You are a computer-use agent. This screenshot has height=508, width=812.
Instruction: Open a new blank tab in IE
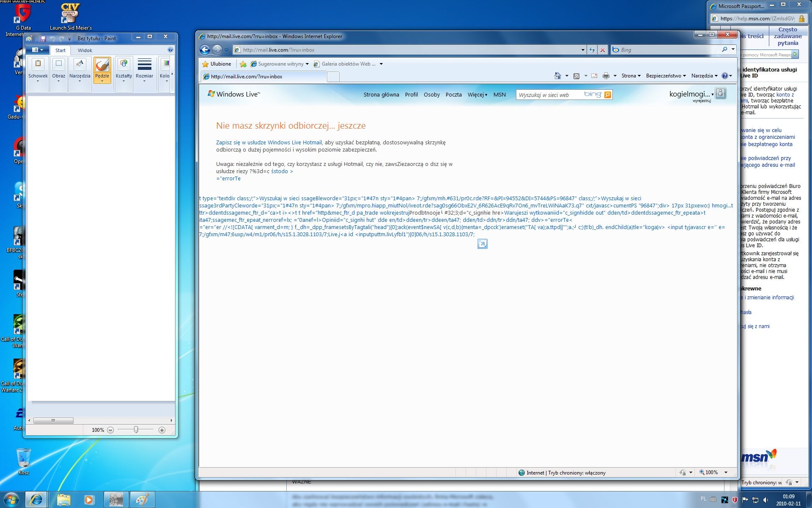[333, 77]
